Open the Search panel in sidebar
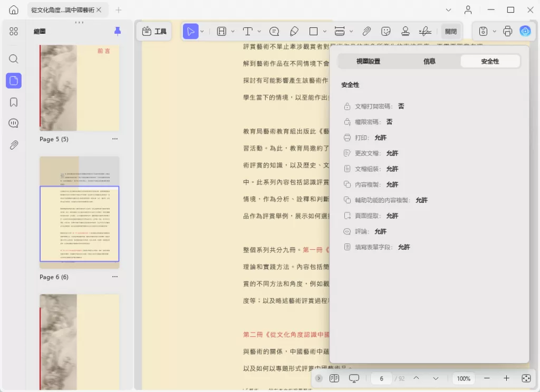540x392 pixels. pyautogui.click(x=14, y=59)
